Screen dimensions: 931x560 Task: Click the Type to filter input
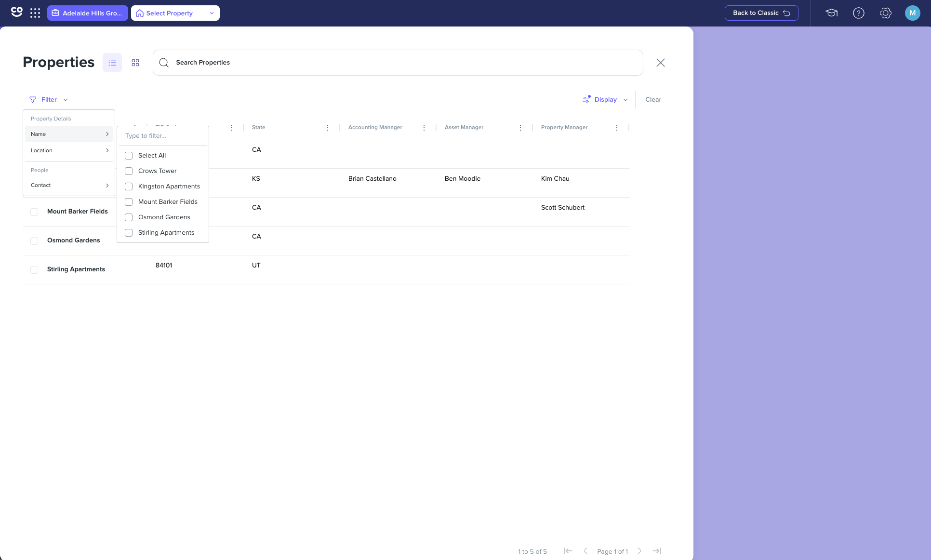[163, 136]
